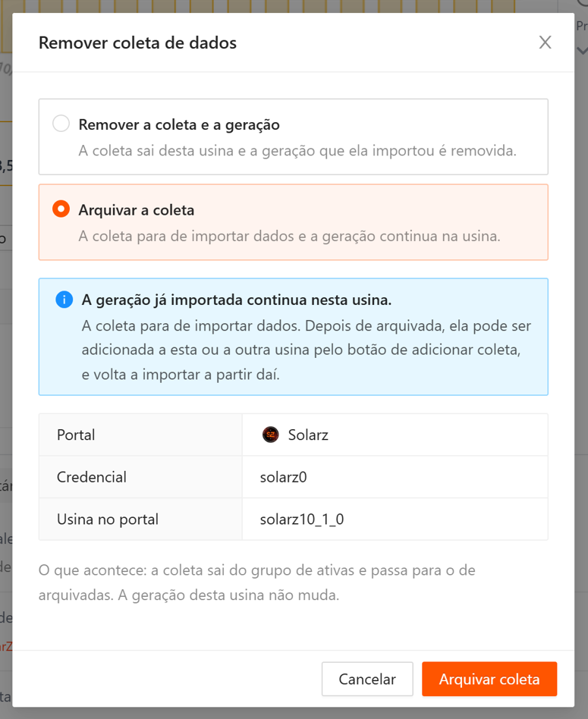Close the Remover coleta de dados dialog
The width and height of the screenshot is (588, 719).
[545, 42]
